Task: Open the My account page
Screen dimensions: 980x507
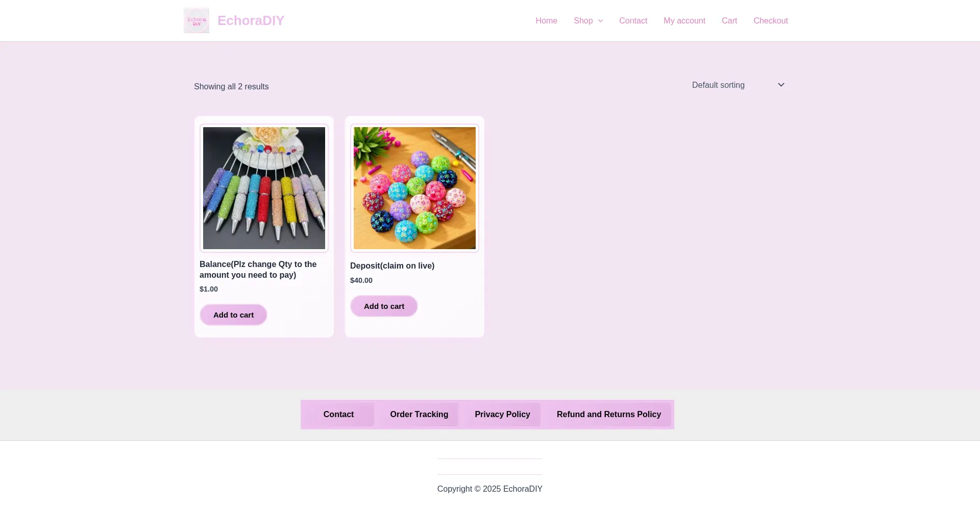Action: (684, 20)
